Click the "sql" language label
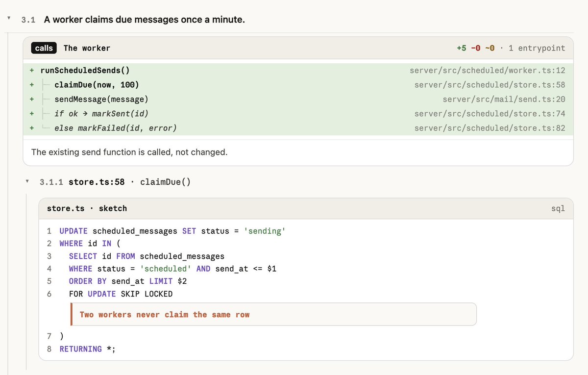This screenshot has height=375, width=588. 558,208
